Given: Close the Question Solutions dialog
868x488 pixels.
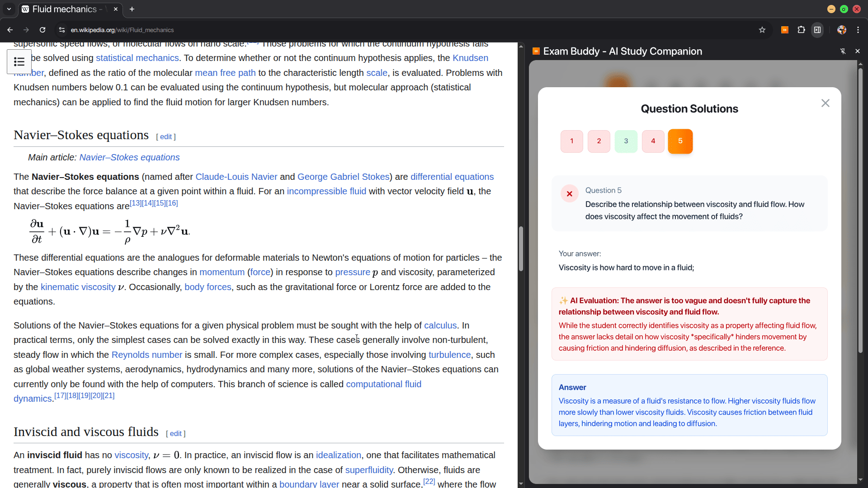Looking at the screenshot, I should point(825,103).
